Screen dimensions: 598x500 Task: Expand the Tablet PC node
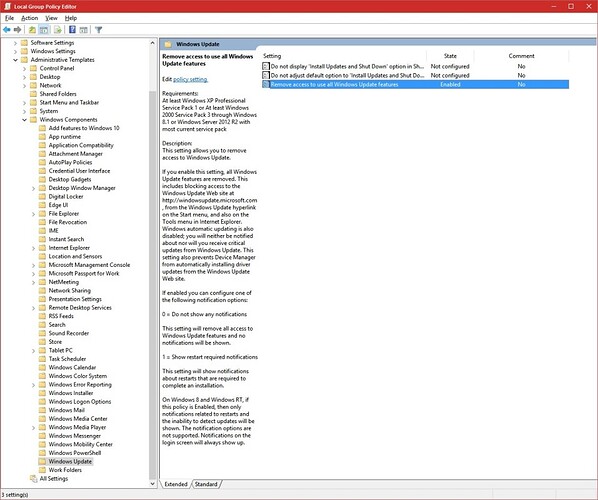click(33, 350)
